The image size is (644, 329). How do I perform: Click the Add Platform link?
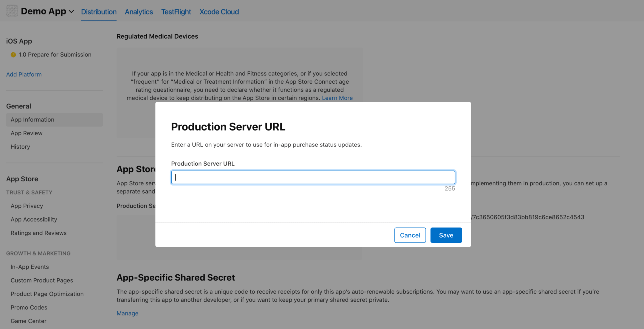(24, 74)
